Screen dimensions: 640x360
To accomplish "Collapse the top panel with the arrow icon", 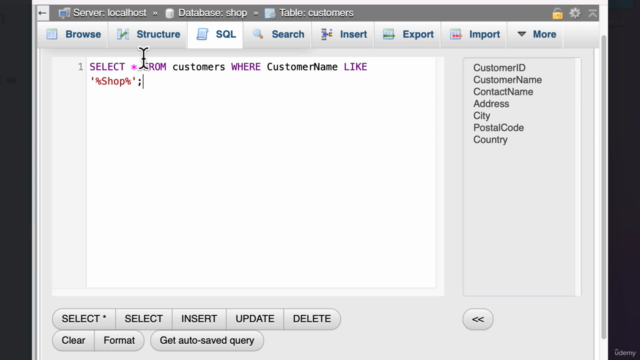I will pyautogui.click(x=593, y=13).
